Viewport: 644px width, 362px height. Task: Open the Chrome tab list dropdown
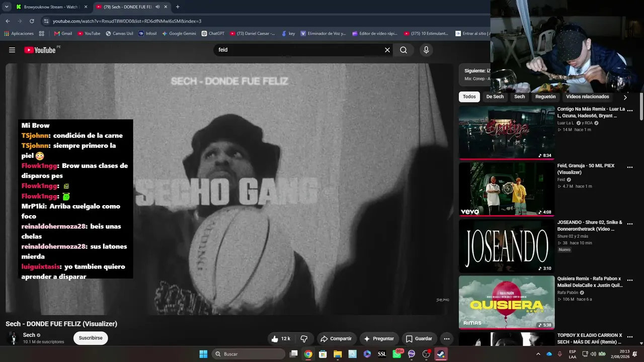coord(7,7)
